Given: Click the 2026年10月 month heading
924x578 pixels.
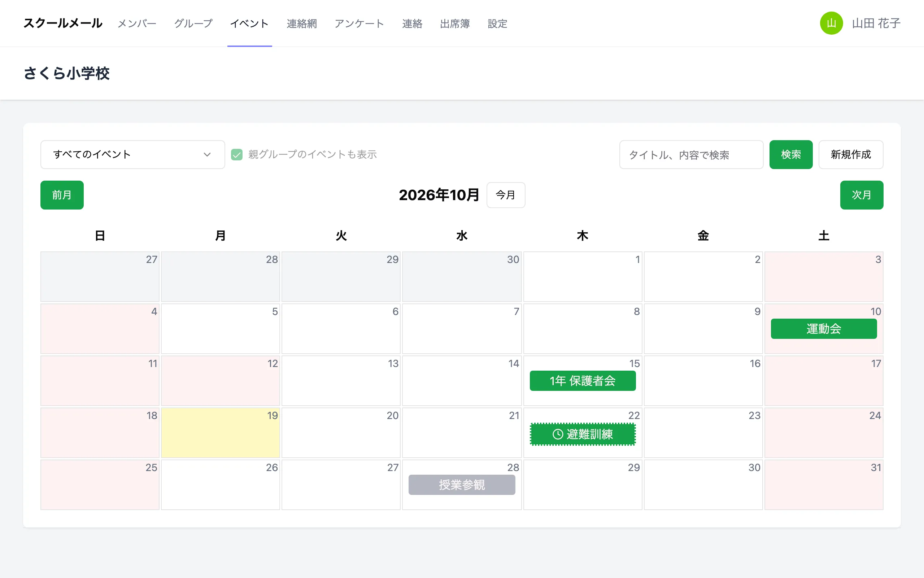Looking at the screenshot, I should 439,195.
